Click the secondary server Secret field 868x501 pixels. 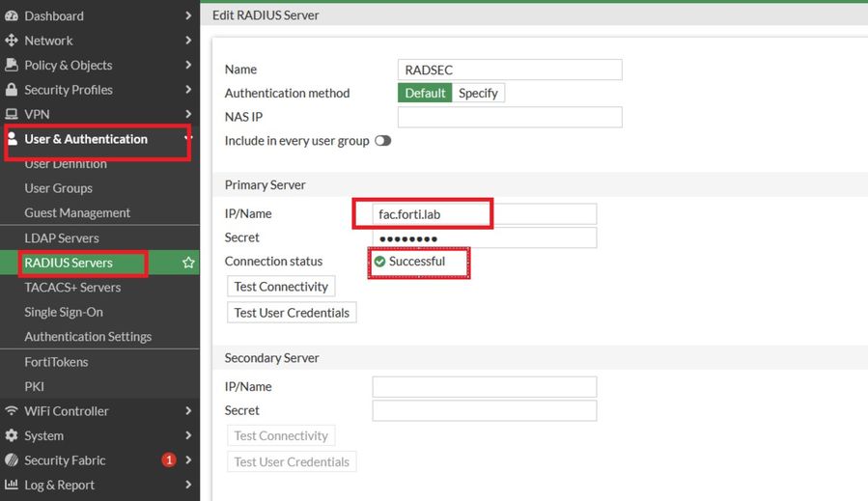point(485,410)
